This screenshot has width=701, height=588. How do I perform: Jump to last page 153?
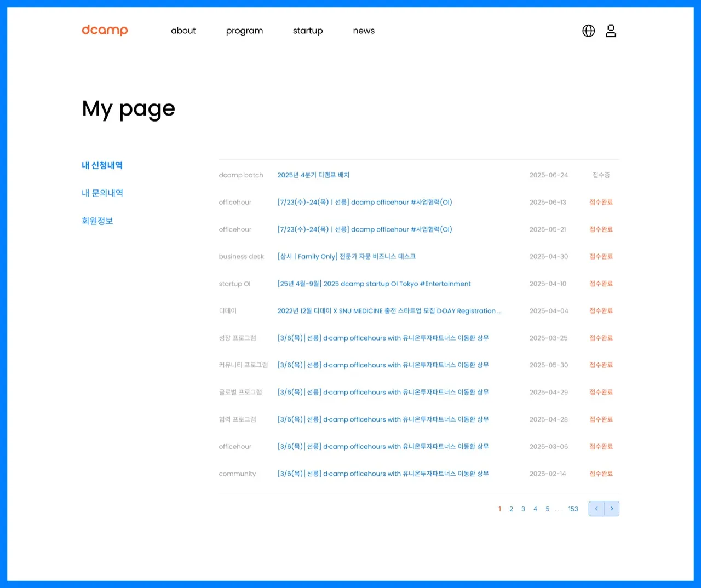point(573,509)
